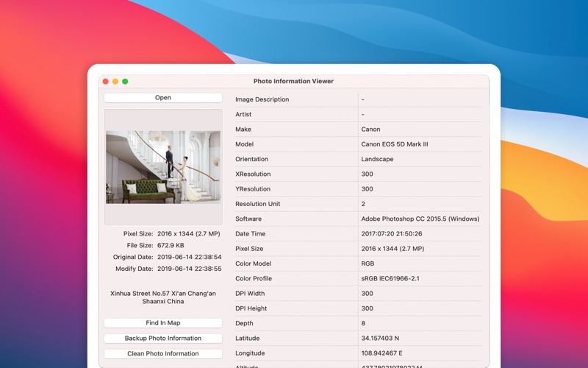The height and width of the screenshot is (368, 588).
Task: Click the Open button
Action: point(162,98)
